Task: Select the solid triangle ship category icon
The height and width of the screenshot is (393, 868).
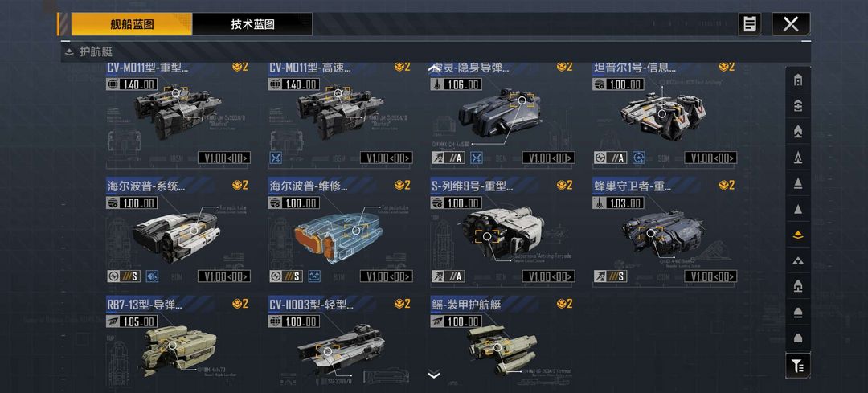Action: point(798,209)
